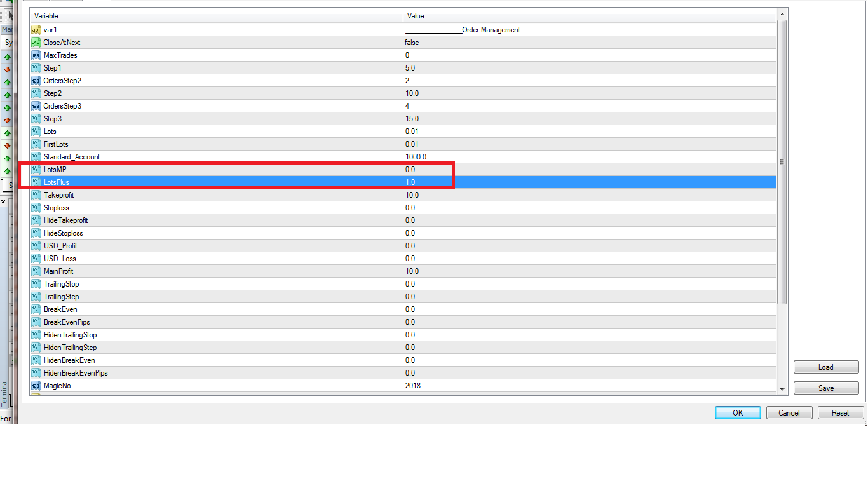Click the icon next to LotsPlus
The image size is (868, 488).
click(36, 182)
